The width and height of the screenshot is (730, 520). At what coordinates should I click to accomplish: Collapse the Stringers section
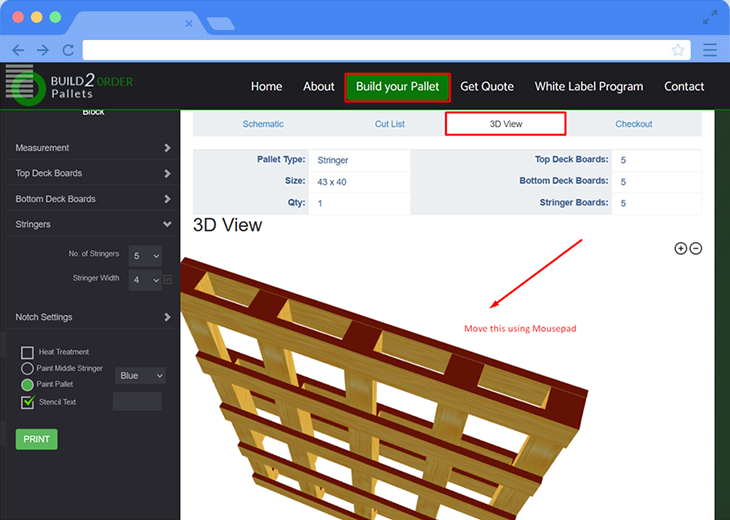[x=93, y=224]
